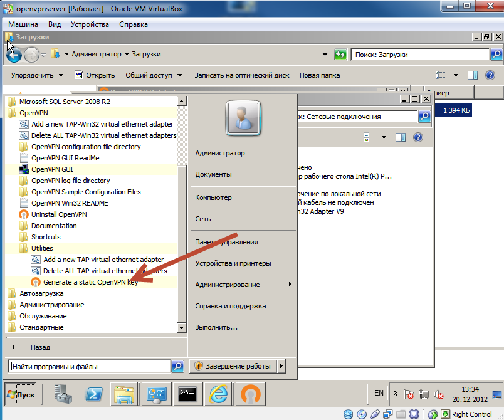This screenshot has width=504, height=420.
Task: Open Панель управления from Start menu
Action: click(226, 242)
